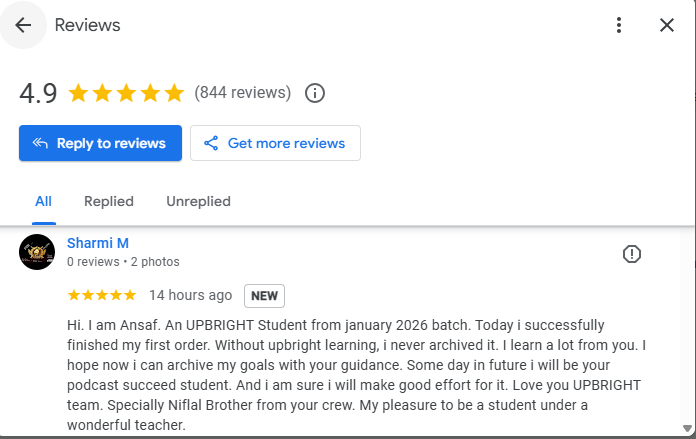Viewport: 696px width, 439px height.
Task: Select the All reviews tab
Action: tap(43, 201)
